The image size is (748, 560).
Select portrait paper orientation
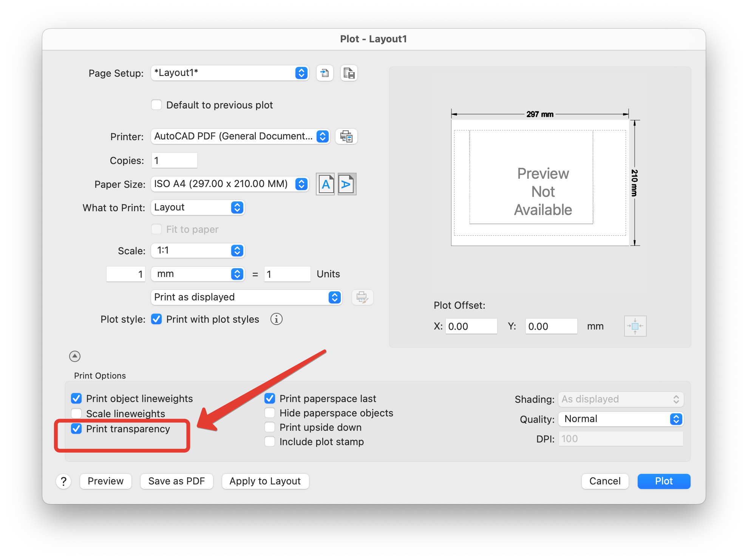[325, 184]
